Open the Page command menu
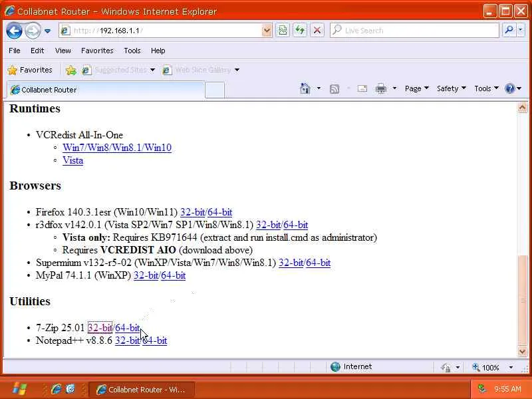532x399 pixels. point(417,88)
